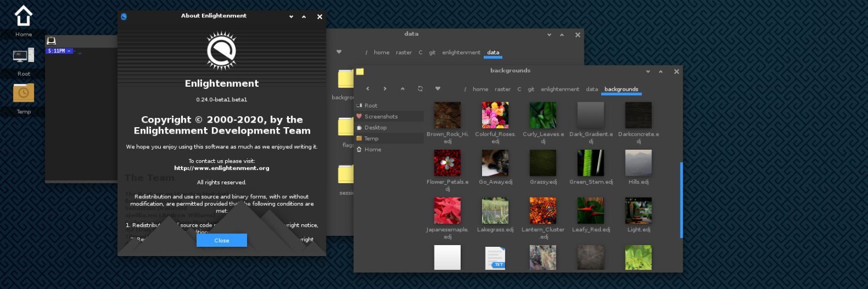Select the Go_Away.edj thumbnail
This screenshot has width=868, height=289.
tap(495, 163)
